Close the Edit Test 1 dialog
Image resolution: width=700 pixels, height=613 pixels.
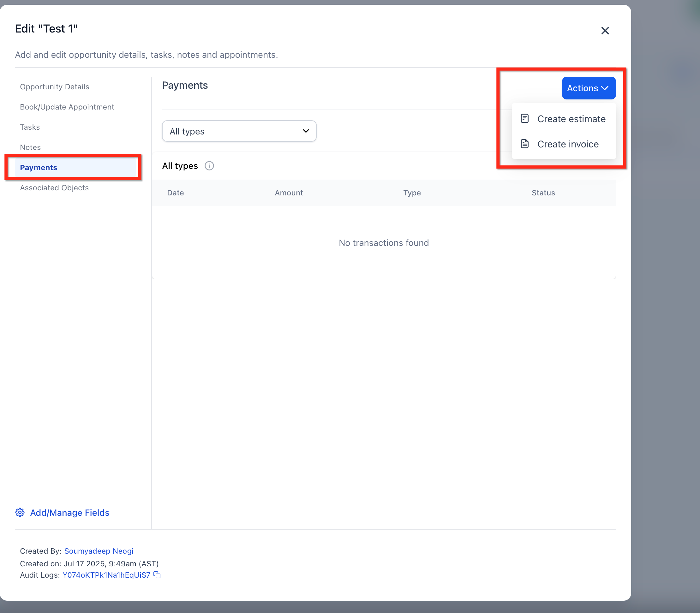pyautogui.click(x=605, y=31)
